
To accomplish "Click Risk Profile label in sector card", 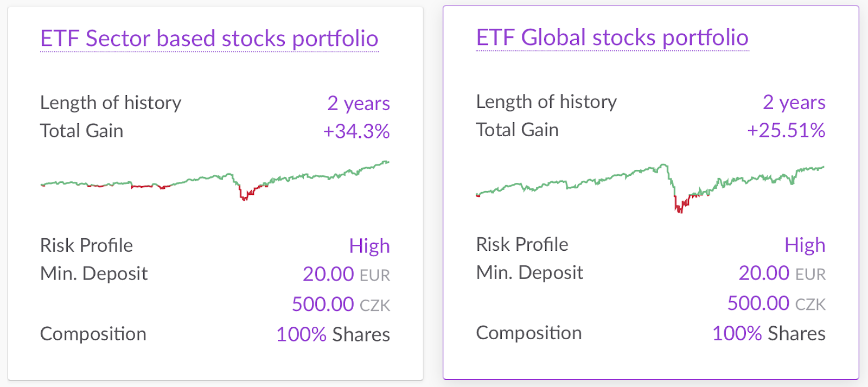I will pyautogui.click(x=87, y=245).
